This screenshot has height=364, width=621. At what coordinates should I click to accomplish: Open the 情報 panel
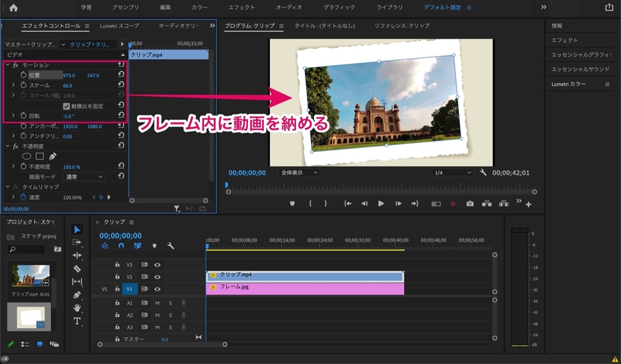(x=557, y=26)
